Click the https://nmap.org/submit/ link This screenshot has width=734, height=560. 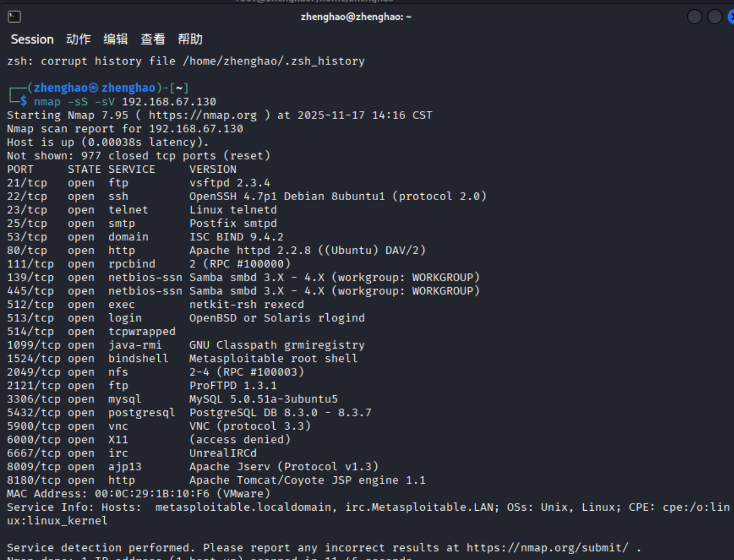click(547, 548)
